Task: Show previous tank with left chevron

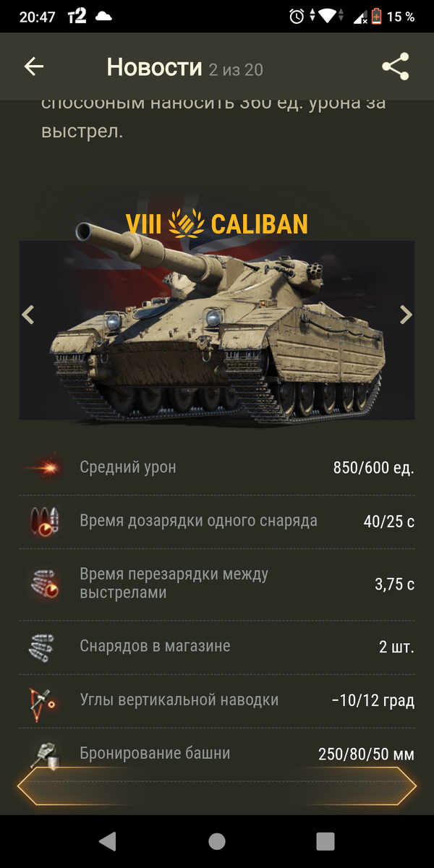Action: [x=28, y=315]
